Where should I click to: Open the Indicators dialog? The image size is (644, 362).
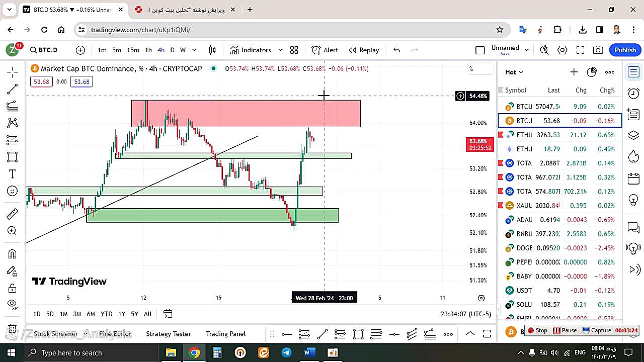pos(251,50)
